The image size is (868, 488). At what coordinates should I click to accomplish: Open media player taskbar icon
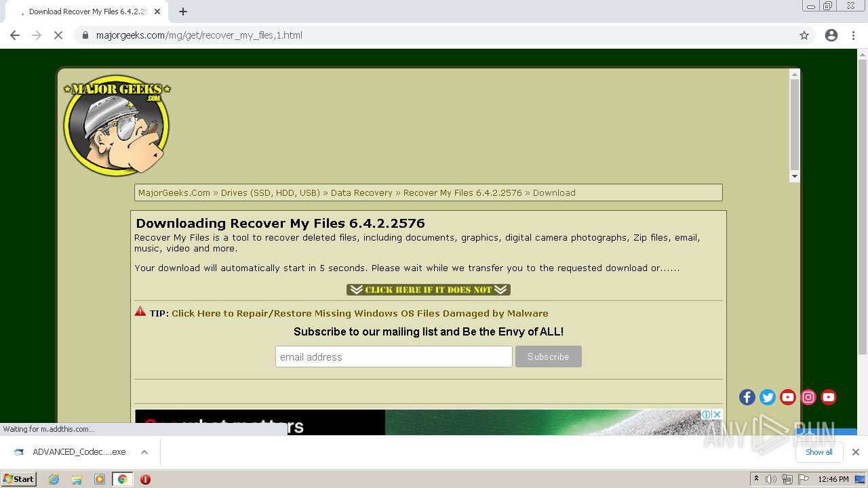pyautogui.click(x=100, y=479)
